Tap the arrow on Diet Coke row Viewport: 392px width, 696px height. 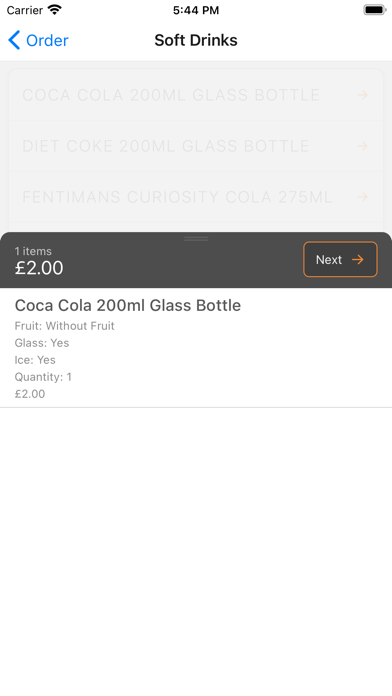pyautogui.click(x=363, y=146)
